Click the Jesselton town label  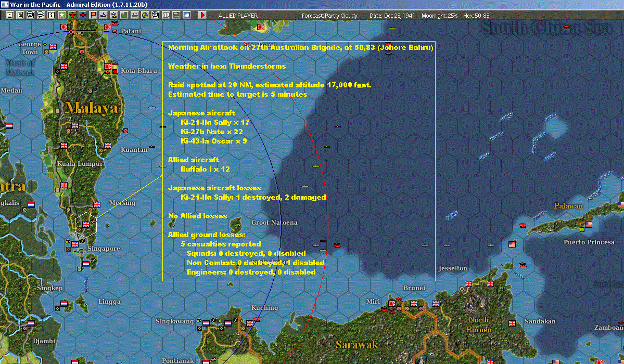click(x=452, y=268)
